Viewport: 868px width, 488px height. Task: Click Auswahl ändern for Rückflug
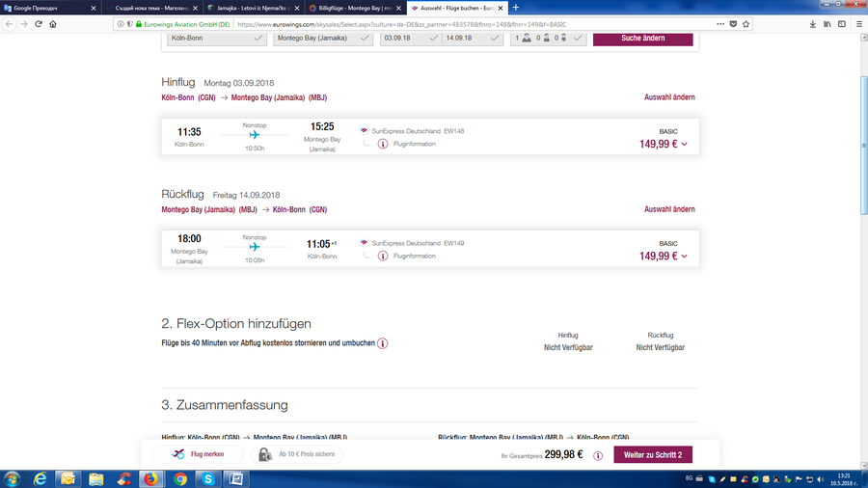tap(669, 209)
